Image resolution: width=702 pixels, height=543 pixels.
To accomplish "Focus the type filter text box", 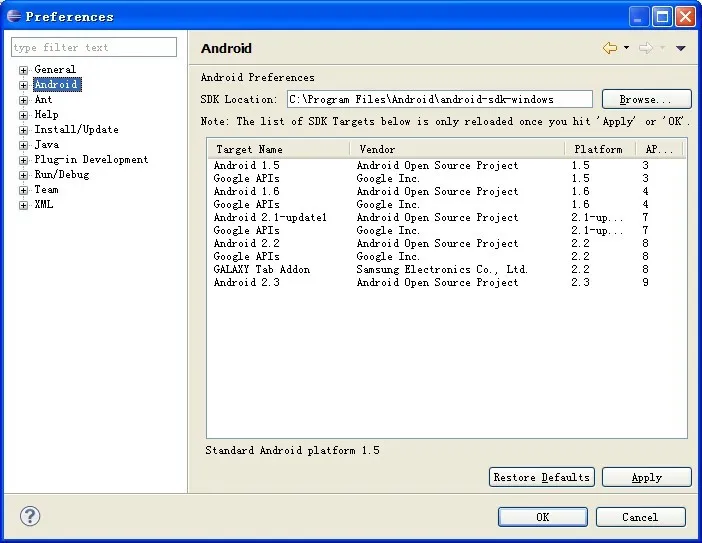I will click(x=94, y=47).
